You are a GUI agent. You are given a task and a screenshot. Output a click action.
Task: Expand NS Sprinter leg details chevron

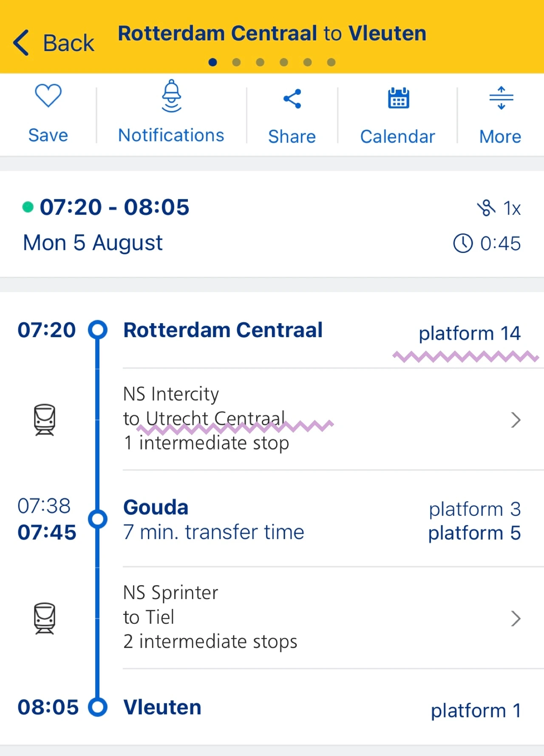tap(516, 618)
